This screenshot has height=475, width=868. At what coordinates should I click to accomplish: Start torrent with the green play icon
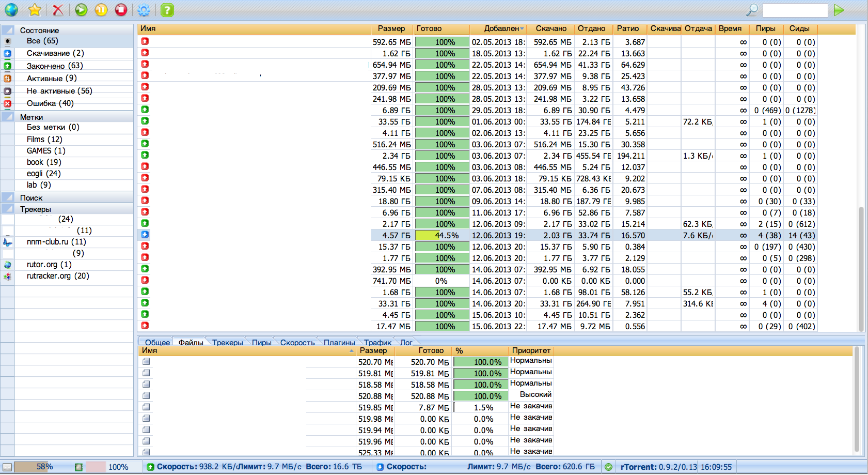tap(81, 9)
